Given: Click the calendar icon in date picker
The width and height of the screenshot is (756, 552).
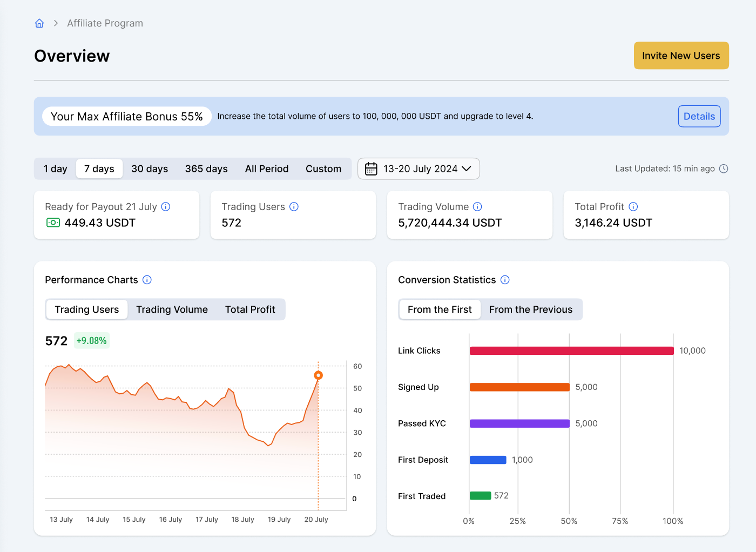Looking at the screenshot, I should 371,169.
